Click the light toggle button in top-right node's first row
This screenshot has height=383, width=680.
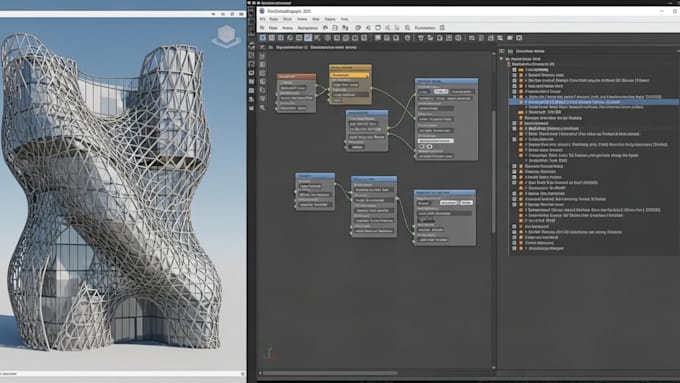pyautogui.click(x=441, y=92)
